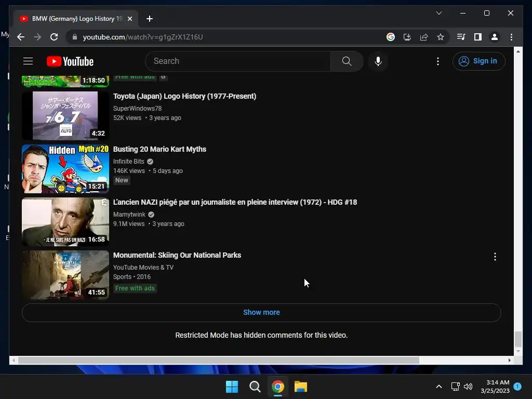
Task: Reload the page with the refresh icon
Action: point(54,37)
